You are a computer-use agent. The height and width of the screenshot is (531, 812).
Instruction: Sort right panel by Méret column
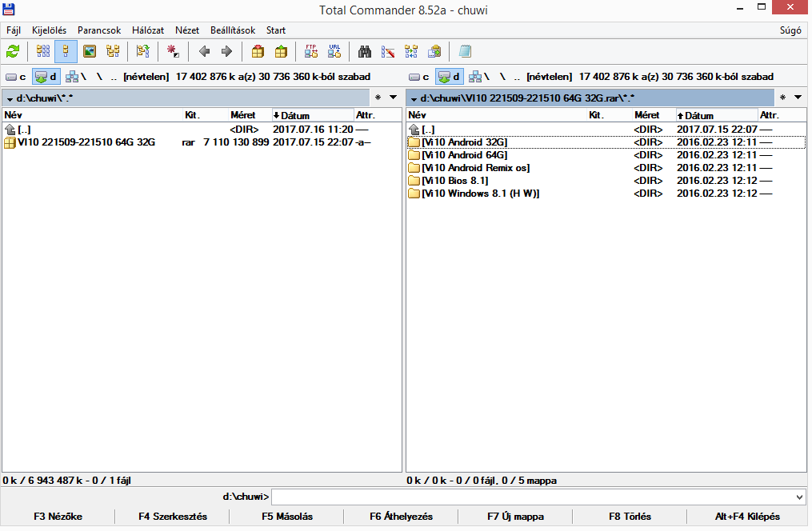click(x=654, y=115)
